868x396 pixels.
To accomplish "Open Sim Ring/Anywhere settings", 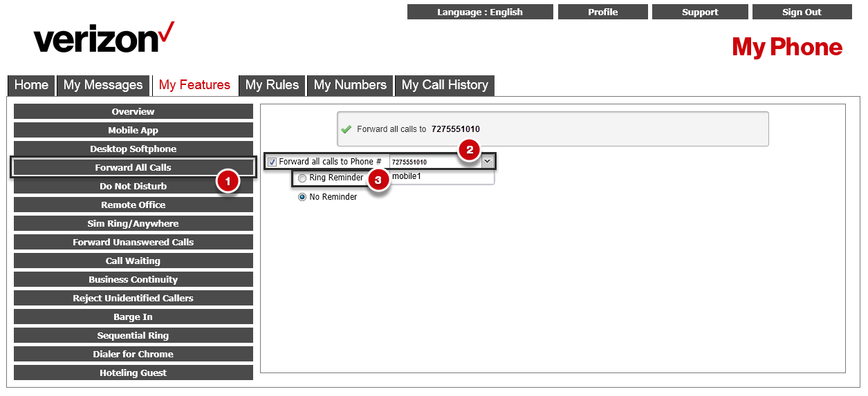I will click(x=133, y=223).
